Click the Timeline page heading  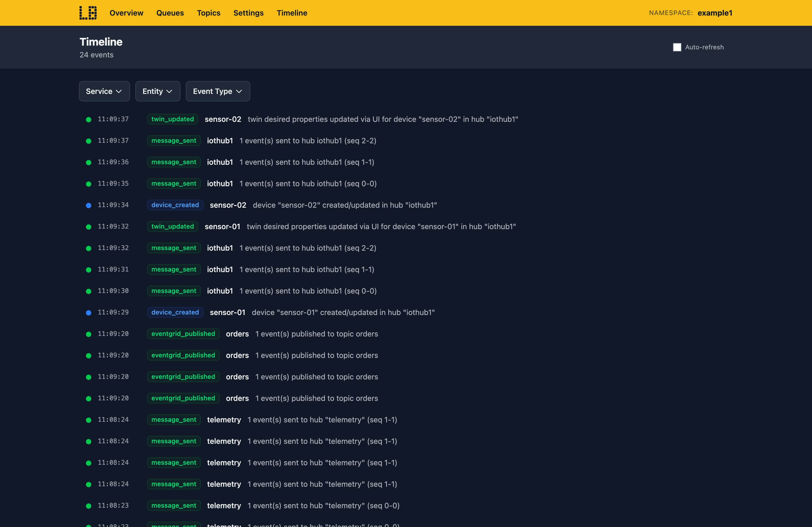(101, 42)
